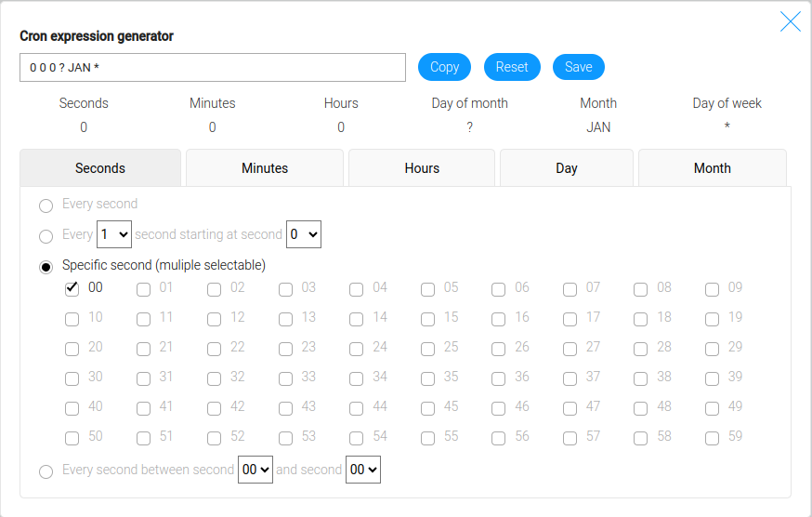Close the cron generator dialog with X

click(x=790, y=22)
